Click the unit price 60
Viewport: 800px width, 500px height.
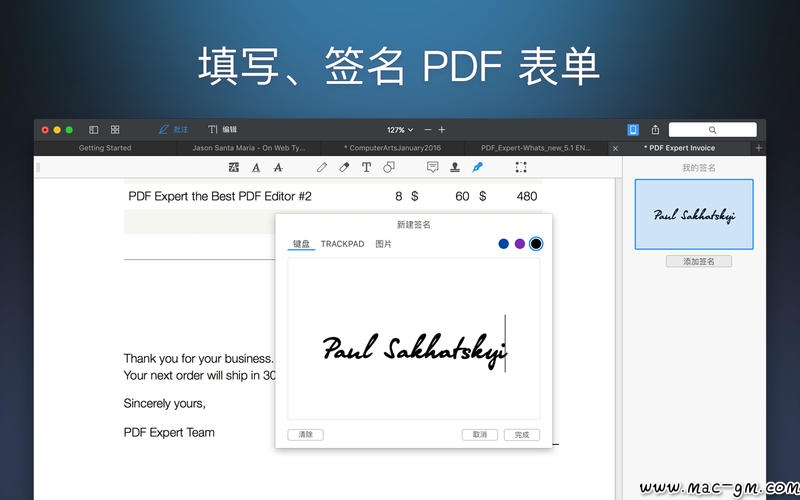tap(462, 196)
